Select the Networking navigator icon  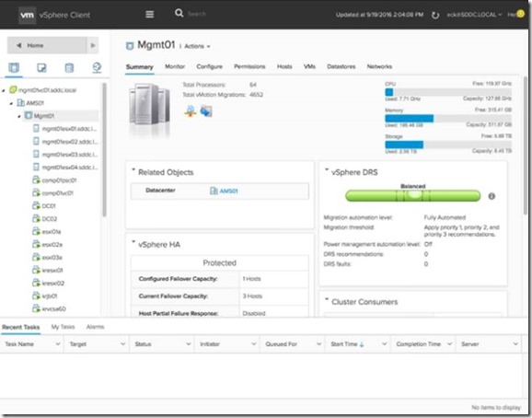[x=97, y=67]
